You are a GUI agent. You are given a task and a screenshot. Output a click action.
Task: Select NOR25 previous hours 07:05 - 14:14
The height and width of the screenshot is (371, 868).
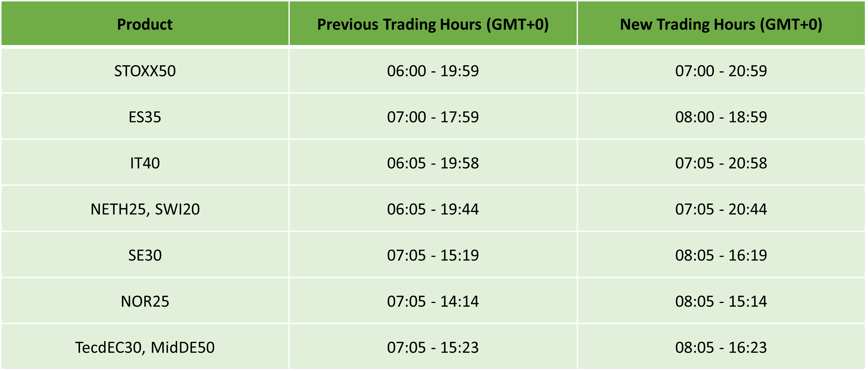433,301
